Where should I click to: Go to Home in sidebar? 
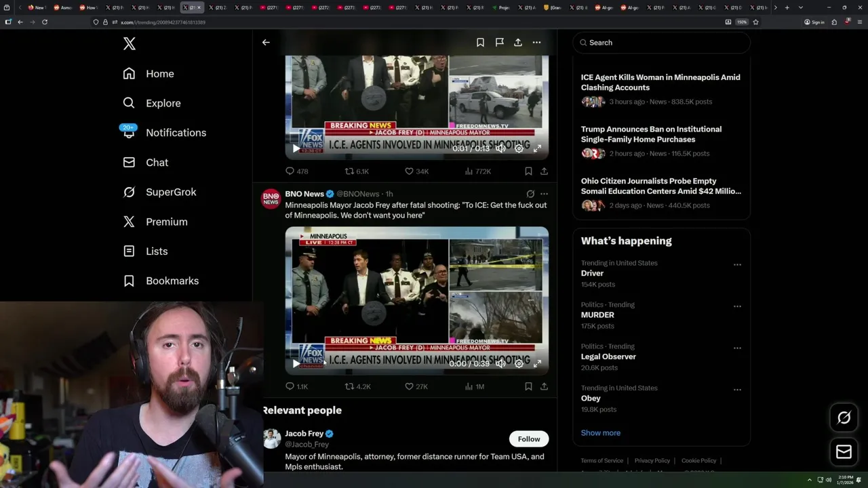(149, 74)
